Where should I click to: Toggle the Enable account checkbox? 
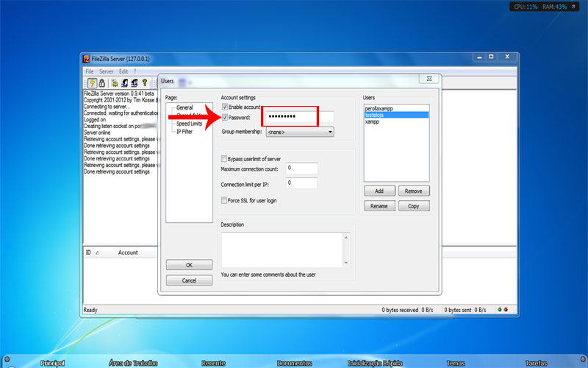pyautogui.click(x=225, y=107)
